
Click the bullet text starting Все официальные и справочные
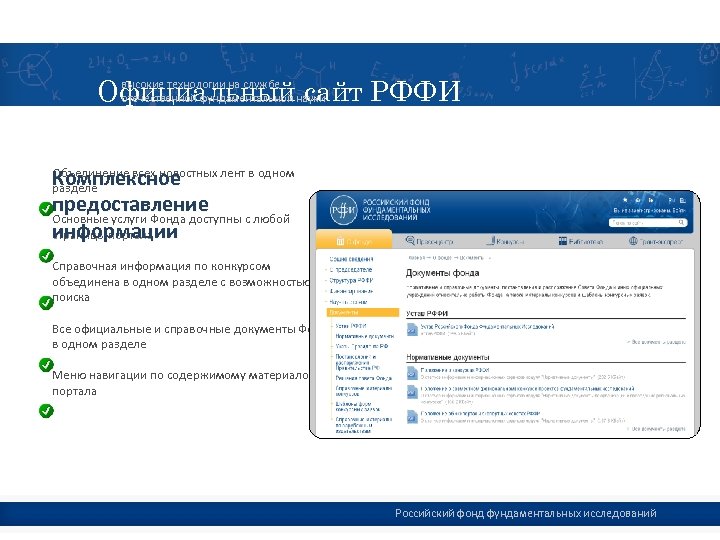click(180, 336)
